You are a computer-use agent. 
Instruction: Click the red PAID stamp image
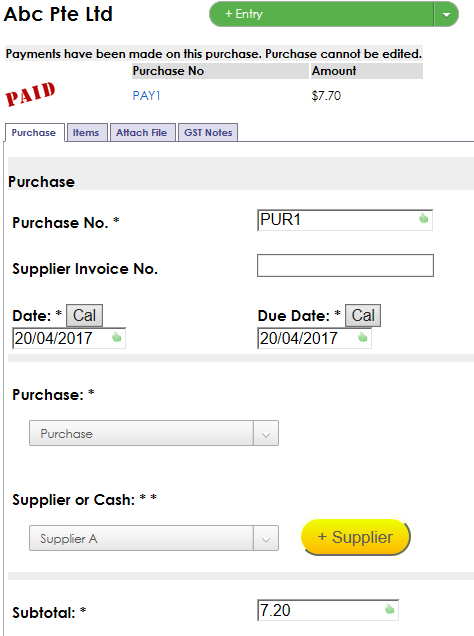[x=30, y=94]
